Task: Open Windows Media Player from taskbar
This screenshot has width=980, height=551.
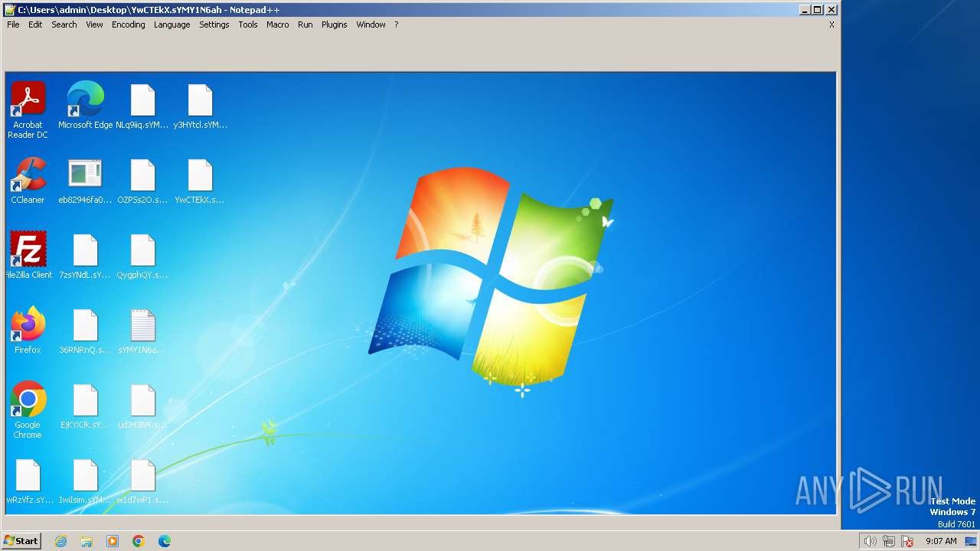Action: point(113,541)
